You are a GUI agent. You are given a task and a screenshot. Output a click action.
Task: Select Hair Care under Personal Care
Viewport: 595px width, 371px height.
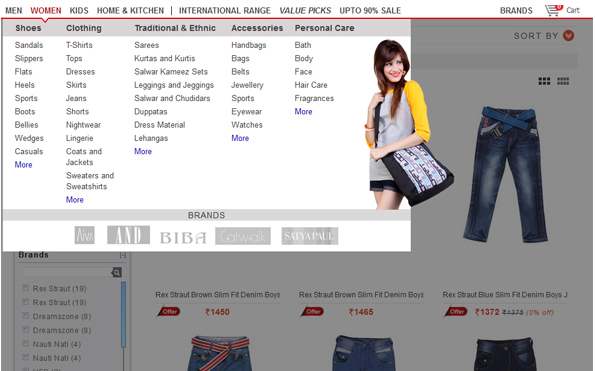click(x=311, y=85)
